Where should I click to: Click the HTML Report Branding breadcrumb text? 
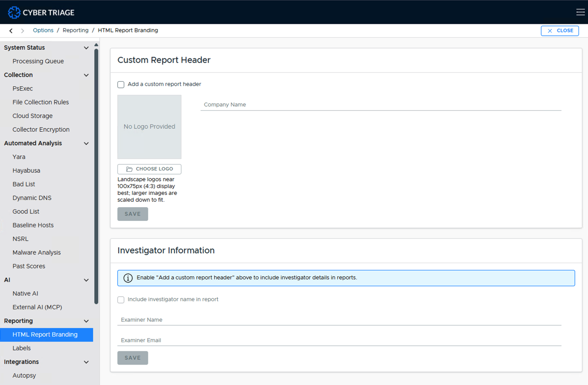[128, 30]
